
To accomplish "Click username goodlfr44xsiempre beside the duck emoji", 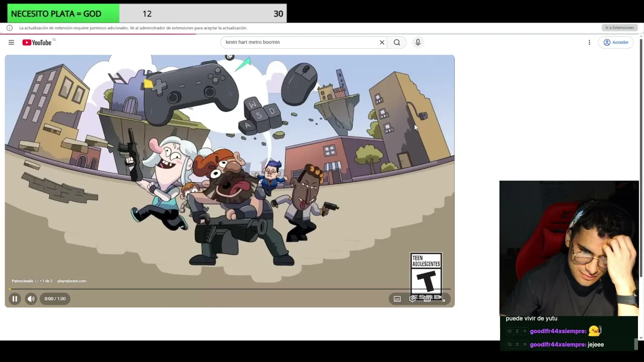I will point(558,331).
